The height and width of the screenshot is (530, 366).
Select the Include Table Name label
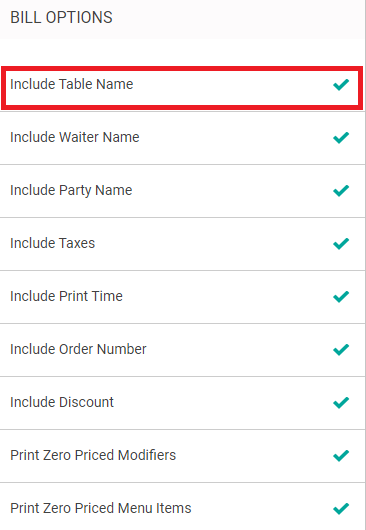[72, 84]
